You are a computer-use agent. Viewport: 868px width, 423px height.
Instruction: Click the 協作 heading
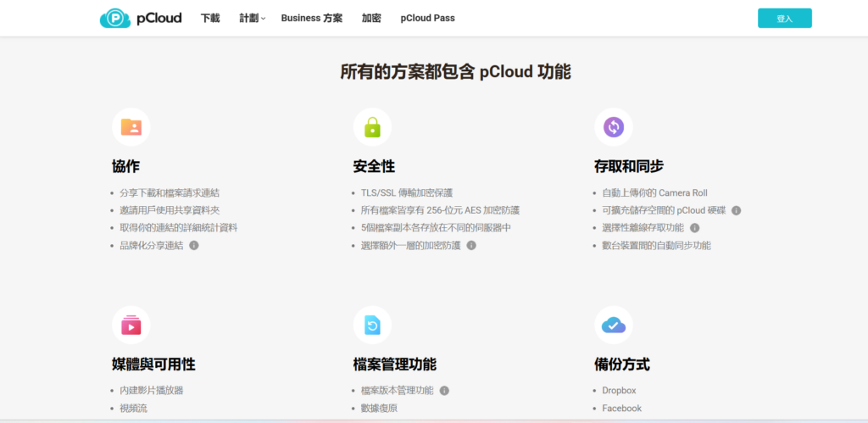(125, 166)
